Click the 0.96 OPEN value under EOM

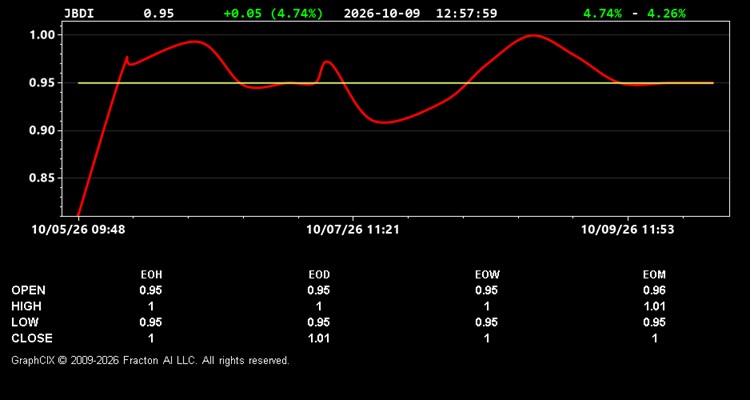pyautogui.click(x=654, y=290)
